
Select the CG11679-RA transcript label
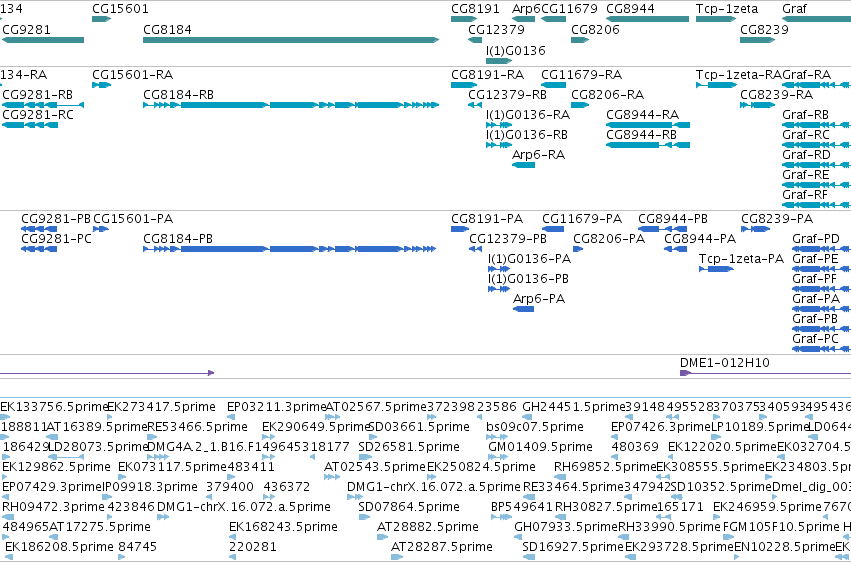click(x=581, y=75)
